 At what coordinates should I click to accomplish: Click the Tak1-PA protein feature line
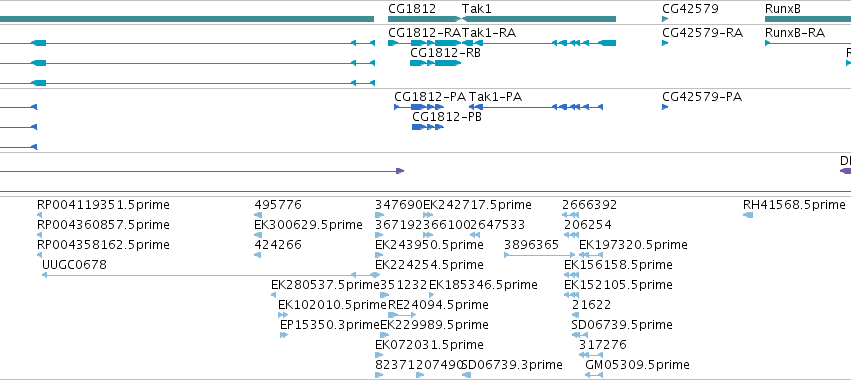point(536,107)
